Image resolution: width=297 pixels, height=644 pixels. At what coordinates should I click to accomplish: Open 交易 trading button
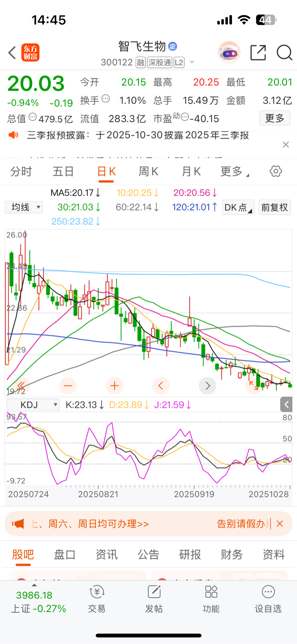coord(97,599)
